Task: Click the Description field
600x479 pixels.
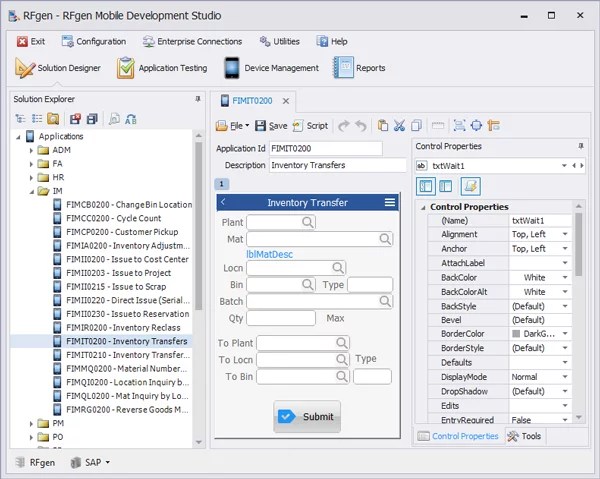Action: click(338, 165)
